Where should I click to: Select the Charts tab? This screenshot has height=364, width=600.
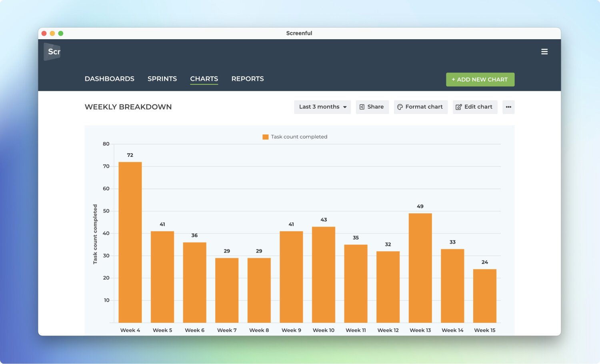(204, 79)
